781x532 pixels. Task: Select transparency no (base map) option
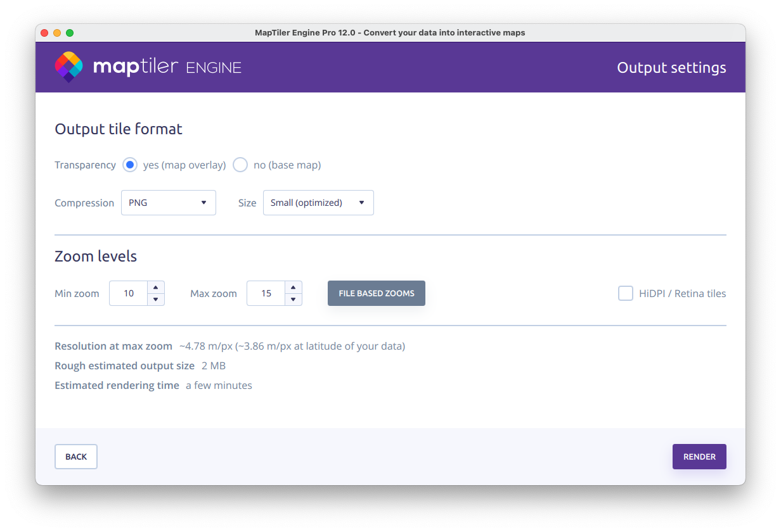[x=240, y=165]
